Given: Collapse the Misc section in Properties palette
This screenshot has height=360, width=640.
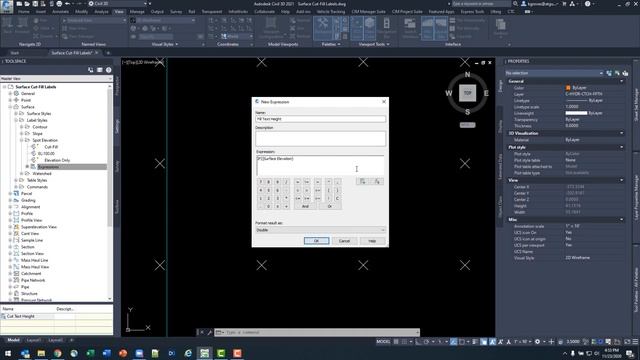Looking at the screenshot, I should tap(621, 220).
